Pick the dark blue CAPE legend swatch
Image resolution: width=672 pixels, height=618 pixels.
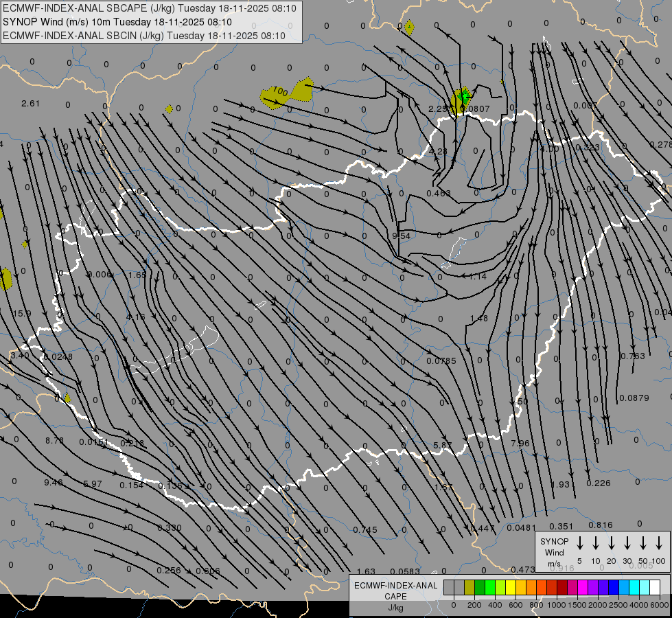(613, 587)
